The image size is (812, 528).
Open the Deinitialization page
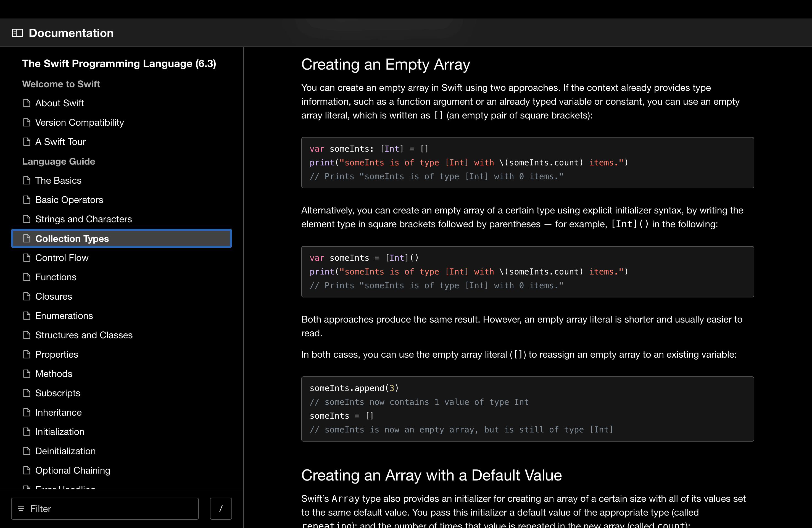65,451
